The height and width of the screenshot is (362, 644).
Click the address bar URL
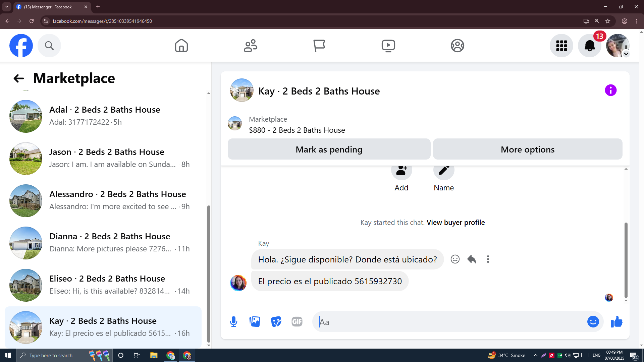click(102, 21)
